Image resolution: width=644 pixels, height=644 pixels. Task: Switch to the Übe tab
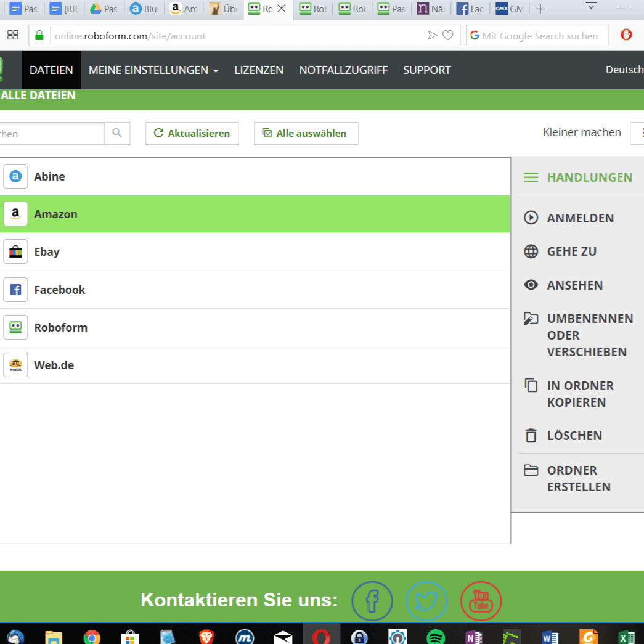coord(223,9)
